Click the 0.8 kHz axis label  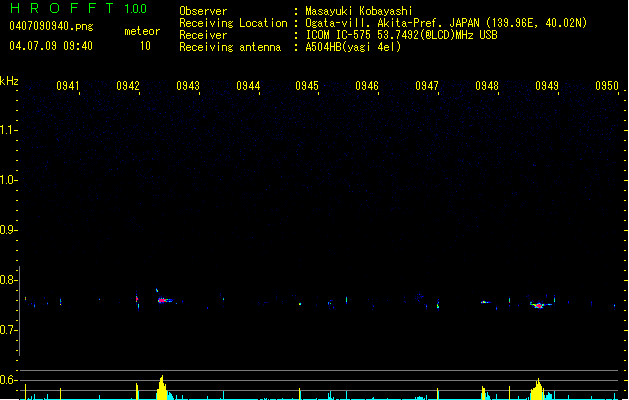point(8,280)
